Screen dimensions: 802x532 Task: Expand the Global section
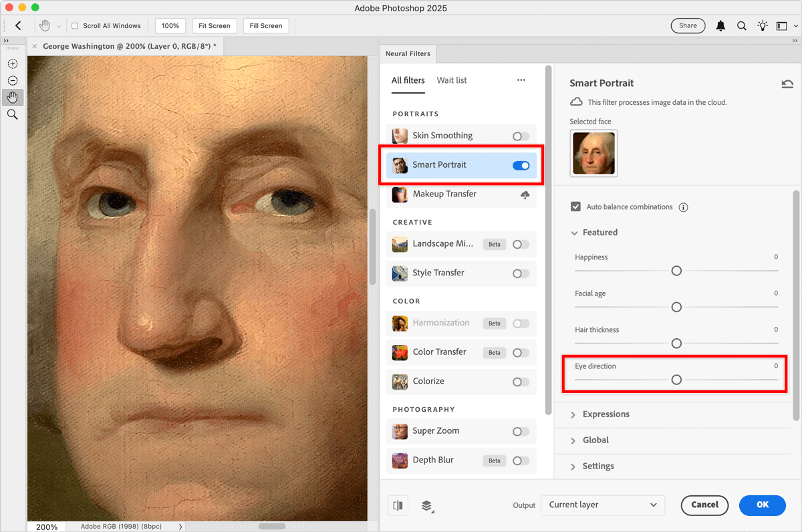(x=573, y=440)
